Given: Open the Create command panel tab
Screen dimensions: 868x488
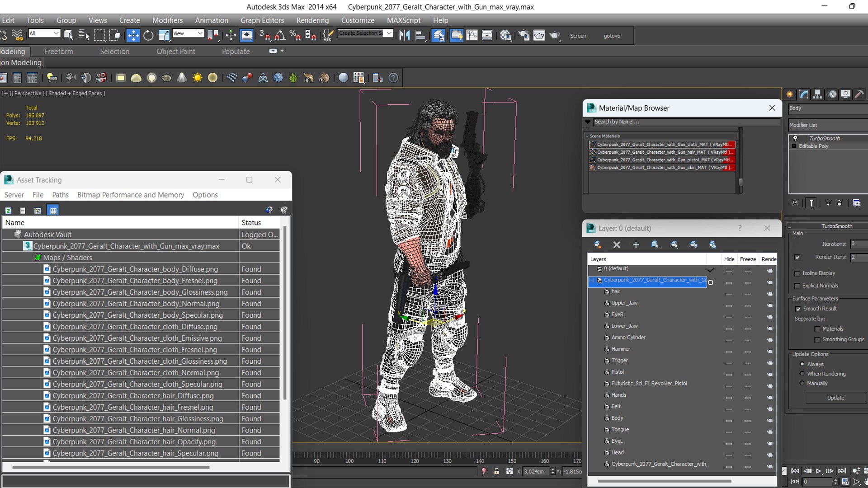Looking at the screenshot, I should pyautogui.click(x=790, y=94).
